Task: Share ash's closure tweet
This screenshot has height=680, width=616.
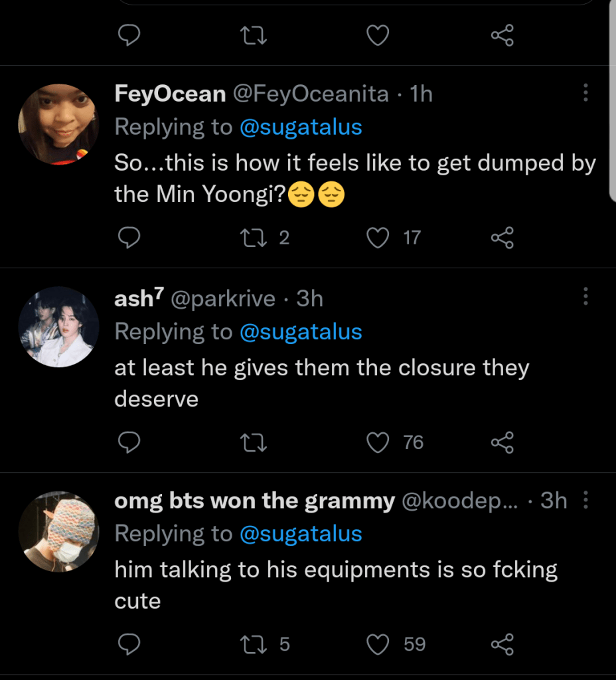Action: (x=502, y=442)
